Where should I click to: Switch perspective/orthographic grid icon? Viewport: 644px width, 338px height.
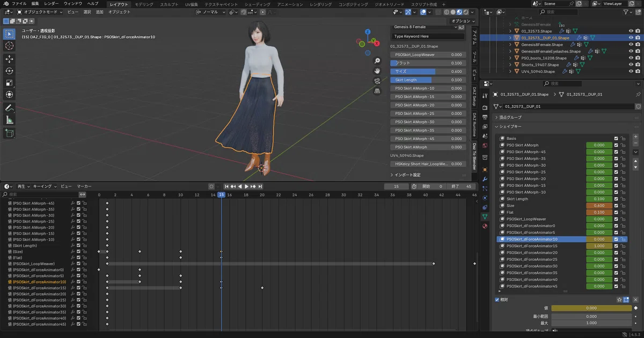[x=377, y=91]
